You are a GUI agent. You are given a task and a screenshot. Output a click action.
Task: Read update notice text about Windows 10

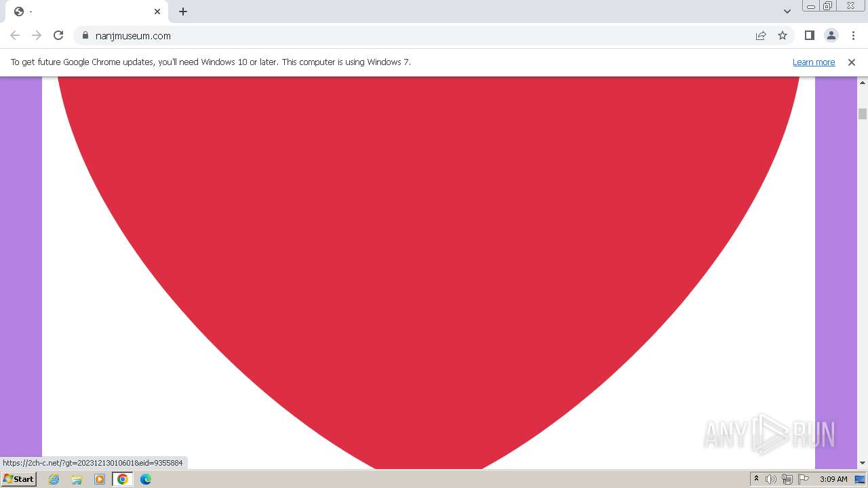pos(211,62)
